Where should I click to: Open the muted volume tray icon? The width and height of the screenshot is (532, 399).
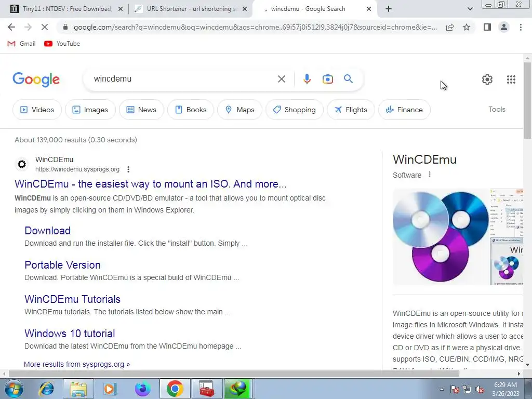480,390
